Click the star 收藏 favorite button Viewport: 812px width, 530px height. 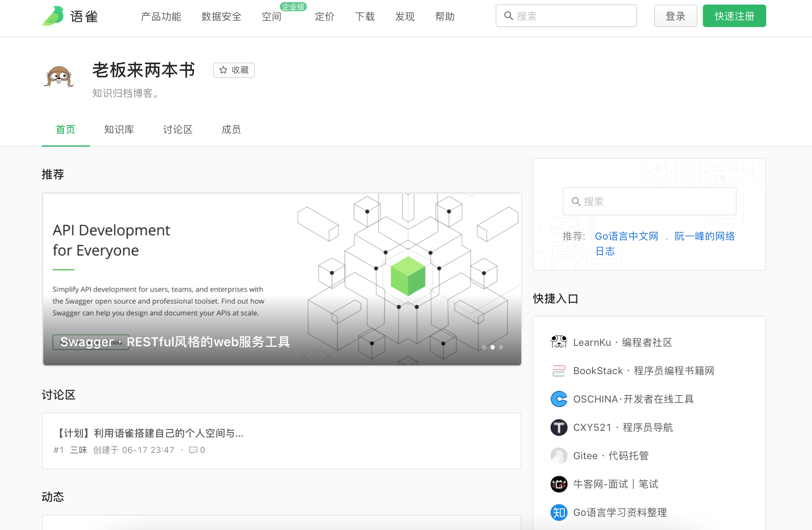click(x=234, y=70)
